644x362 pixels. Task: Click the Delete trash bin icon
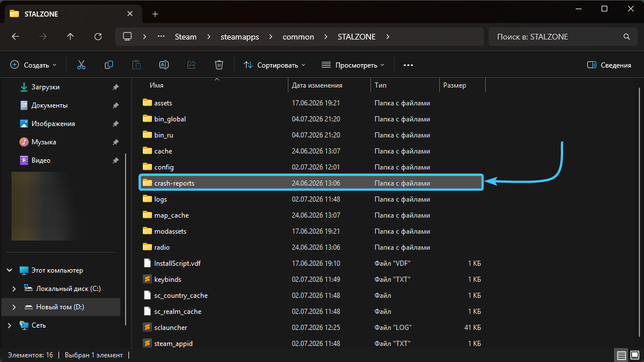coord(219,65)
